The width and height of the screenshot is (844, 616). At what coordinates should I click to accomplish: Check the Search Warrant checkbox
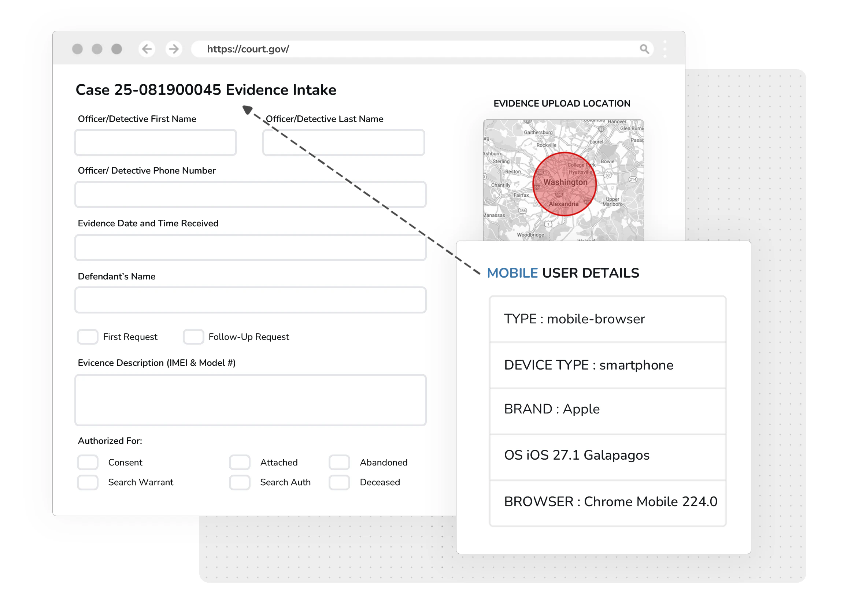[88, 482]
